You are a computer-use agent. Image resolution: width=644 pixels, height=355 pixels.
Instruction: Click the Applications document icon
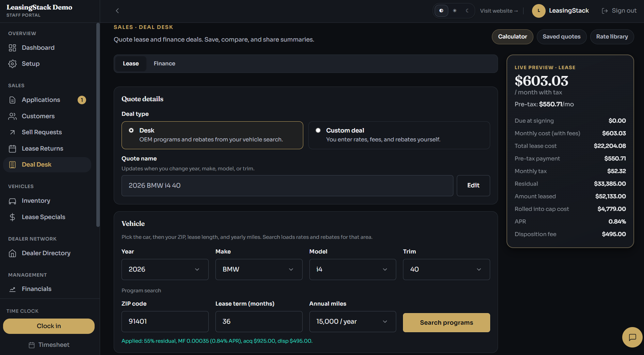12,100
